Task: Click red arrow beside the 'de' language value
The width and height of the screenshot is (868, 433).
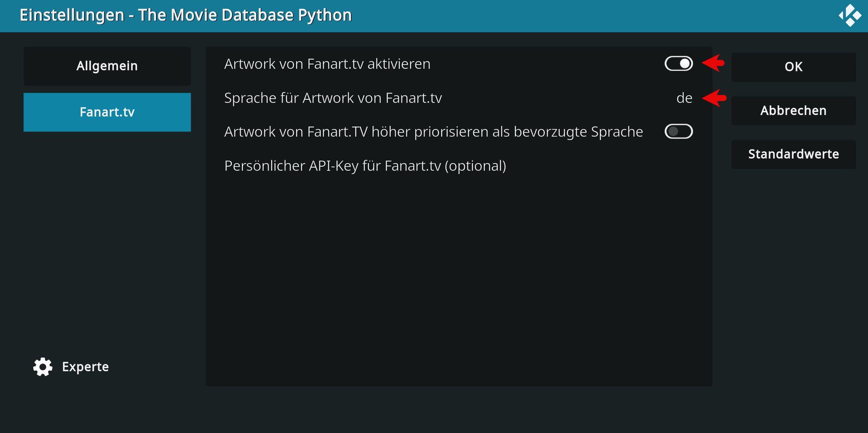Action: [714, 98]
